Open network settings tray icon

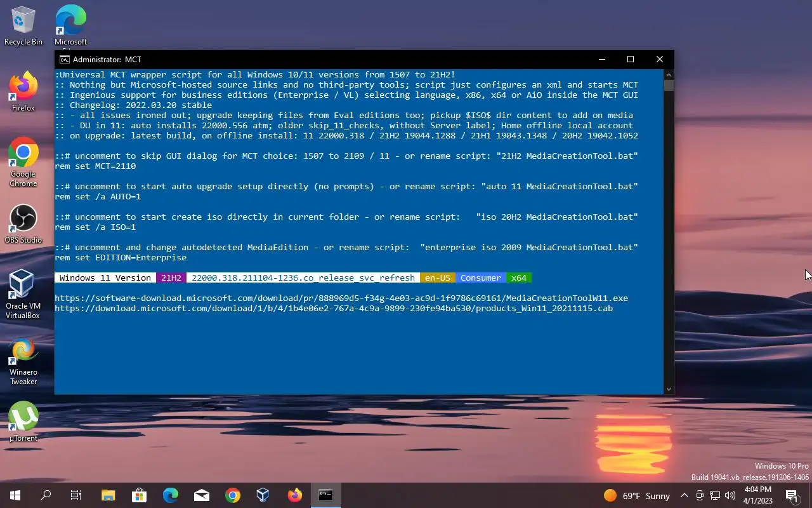[x=715, y=495]
